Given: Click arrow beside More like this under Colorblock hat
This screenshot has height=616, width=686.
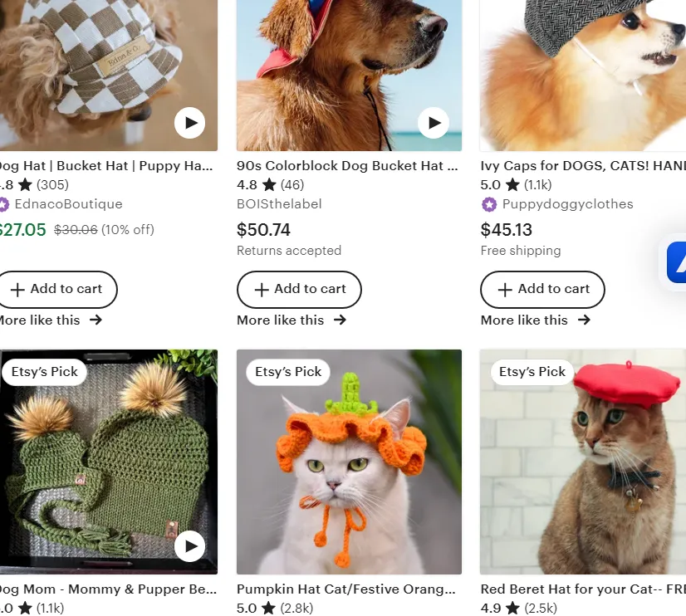Looking at the screenshot, I should (x=341, y=320).
